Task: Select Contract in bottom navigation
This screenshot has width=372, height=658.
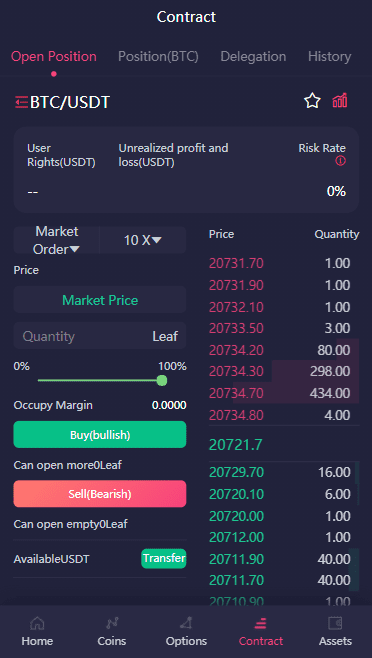Action: coord(261,631)
